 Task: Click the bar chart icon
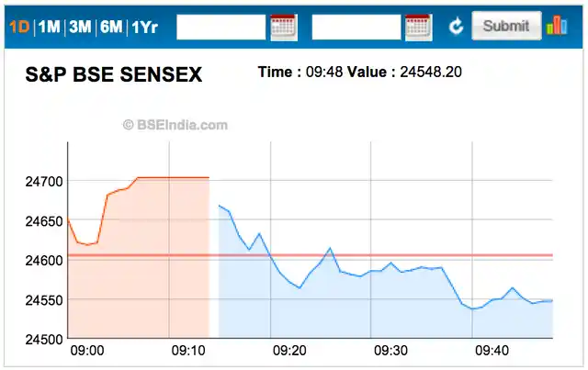pos(557,26)
